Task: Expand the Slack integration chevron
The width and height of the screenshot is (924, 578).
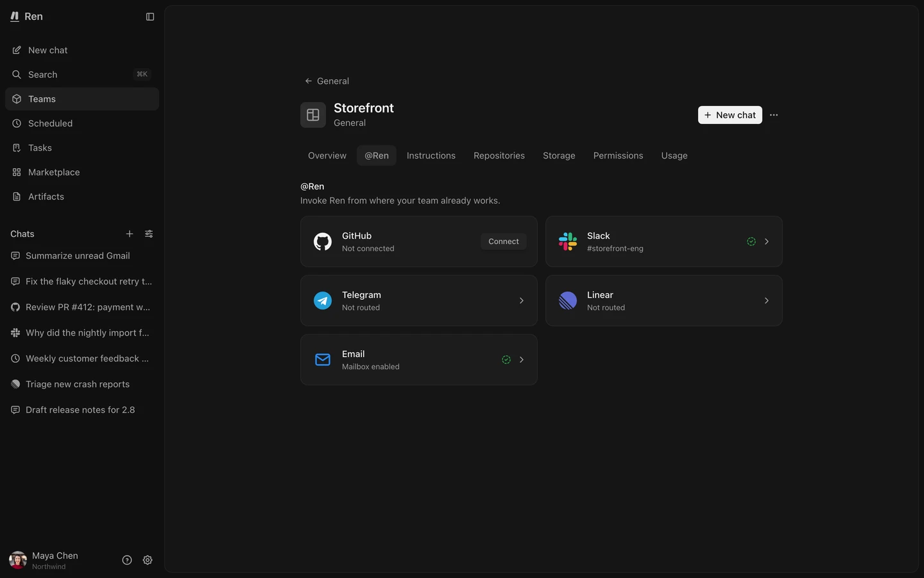Action: pos(767,241)
